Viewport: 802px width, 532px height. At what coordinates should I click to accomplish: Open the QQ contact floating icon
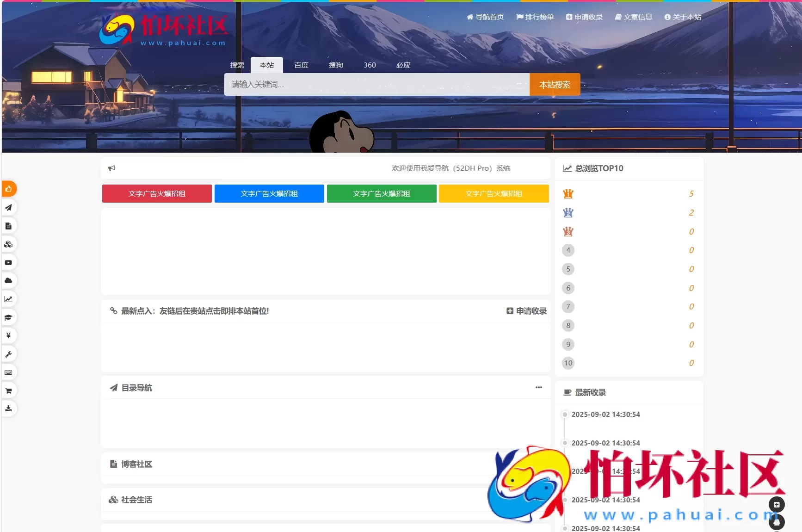coord(777,522)
